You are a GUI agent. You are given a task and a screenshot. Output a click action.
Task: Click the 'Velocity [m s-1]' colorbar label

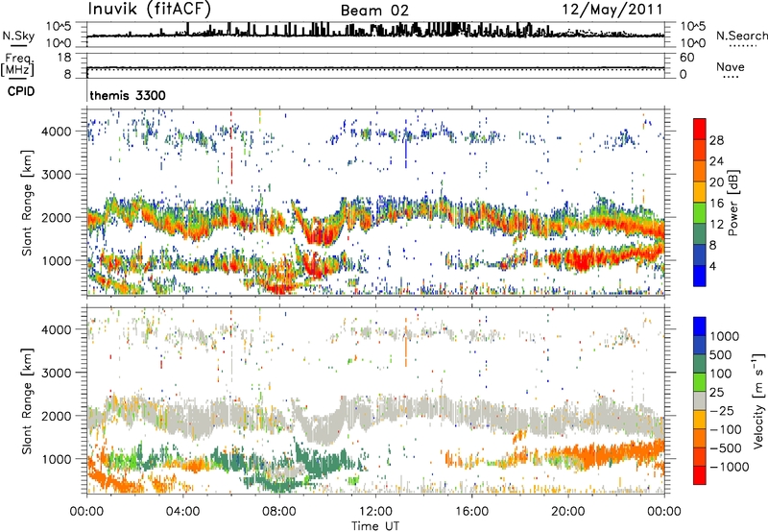758,400
